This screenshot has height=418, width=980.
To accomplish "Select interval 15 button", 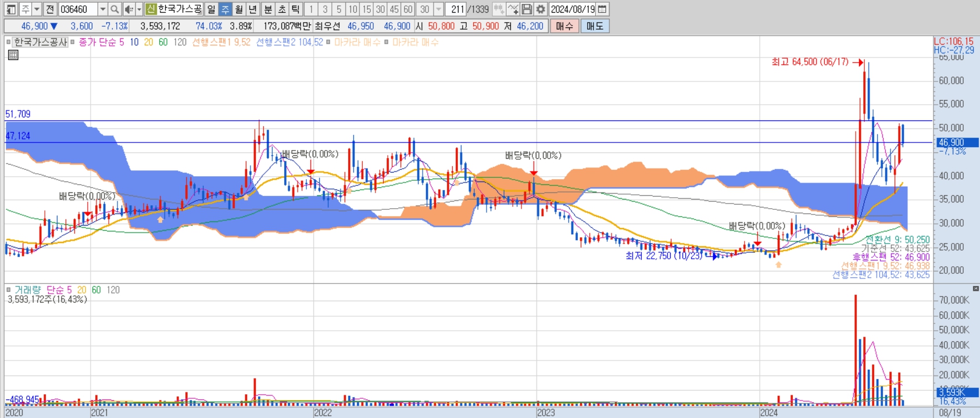I will 367,9.
